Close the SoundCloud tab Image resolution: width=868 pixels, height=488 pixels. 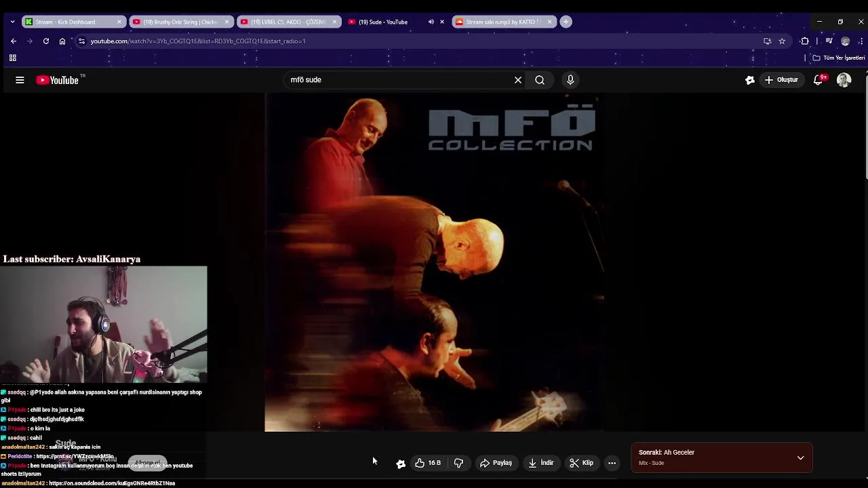click(x=549, y=22)
